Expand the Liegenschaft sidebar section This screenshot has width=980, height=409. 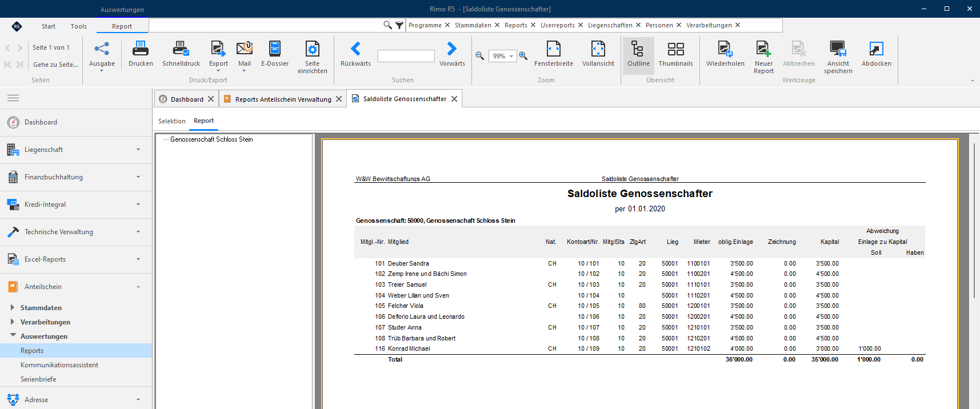tap(76, 150)
